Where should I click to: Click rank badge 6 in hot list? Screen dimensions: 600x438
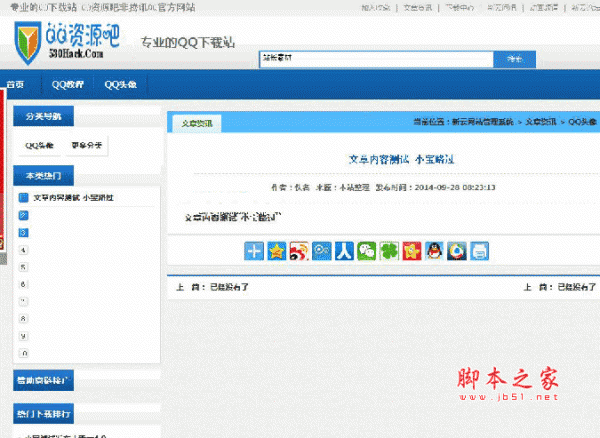[23, 284]
